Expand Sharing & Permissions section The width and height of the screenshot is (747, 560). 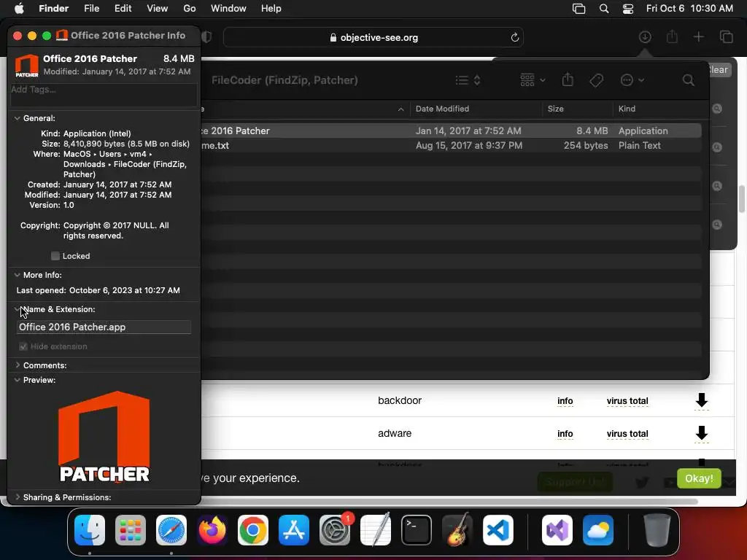(18, 497)
